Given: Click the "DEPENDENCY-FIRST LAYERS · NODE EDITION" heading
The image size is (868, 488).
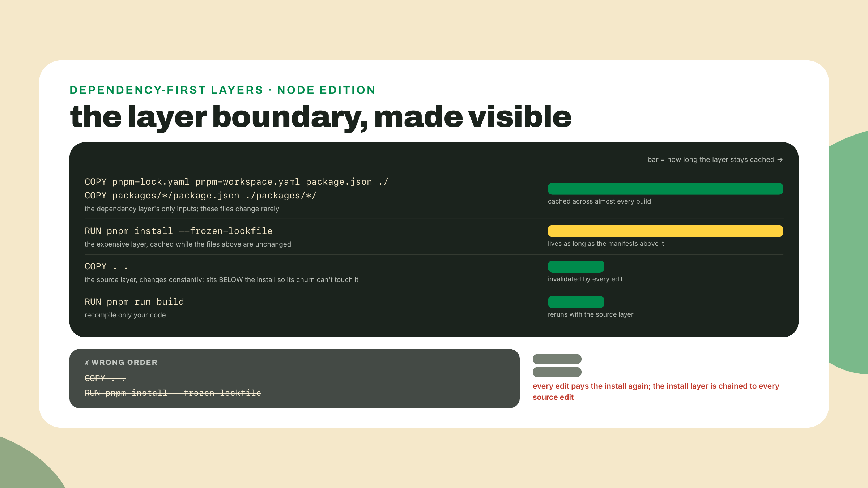Looking at the screenshot, I should click(222, 90).
